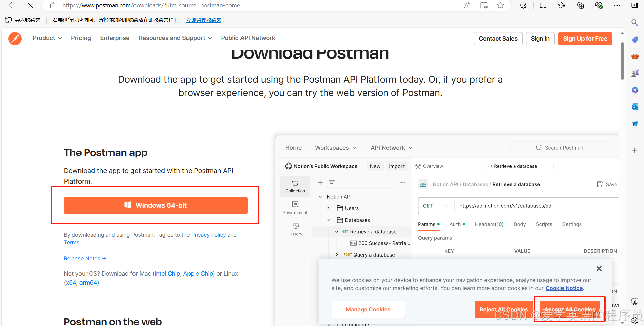Click the request URL field
The width and height of the screenshot is (644, 326).
point(537,206)
